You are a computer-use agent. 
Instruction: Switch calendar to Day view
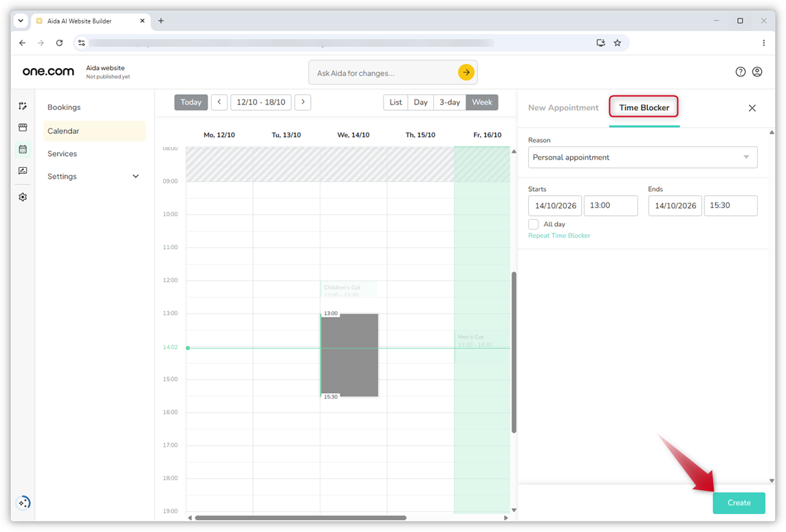421,102
